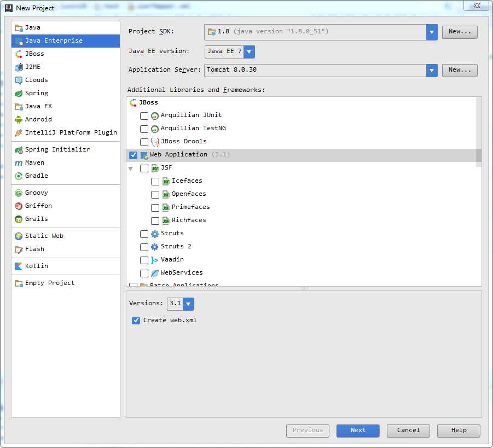Click the Previous button
The image size is (493, 448).
tap(308, 430)
